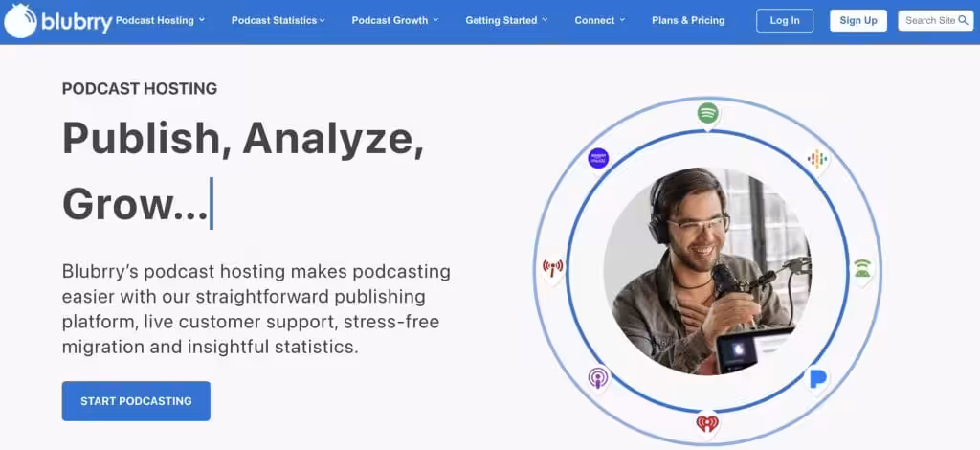The width and height of the screenshot is (980, 450).
Task: Click the Google Podcasts icon on the ring
Action: (817, 159)
